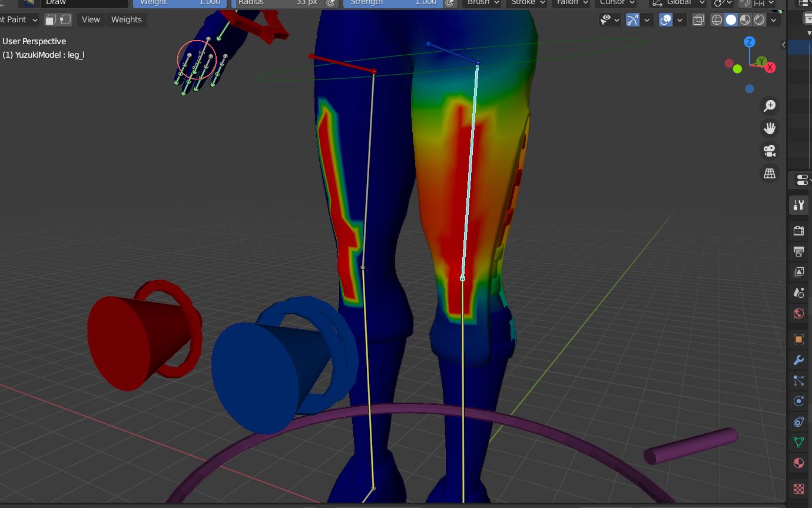This screenshot has width=812, height=508.
Task: Open the View menu
Action: click(90, 19)
